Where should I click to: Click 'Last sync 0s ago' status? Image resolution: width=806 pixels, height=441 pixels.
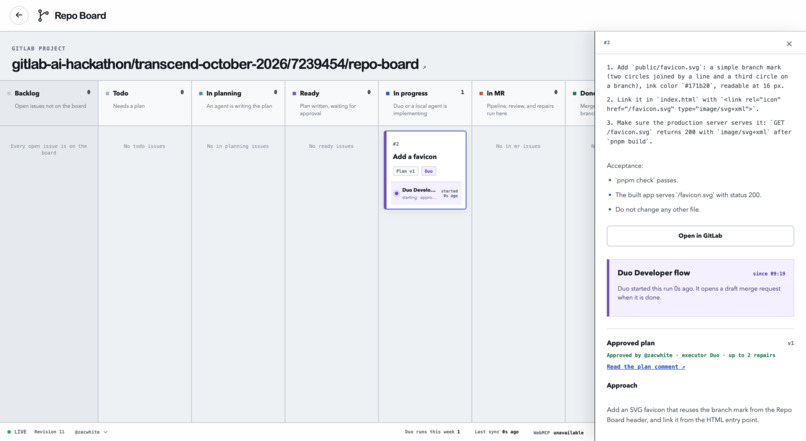tap(496, 432)
